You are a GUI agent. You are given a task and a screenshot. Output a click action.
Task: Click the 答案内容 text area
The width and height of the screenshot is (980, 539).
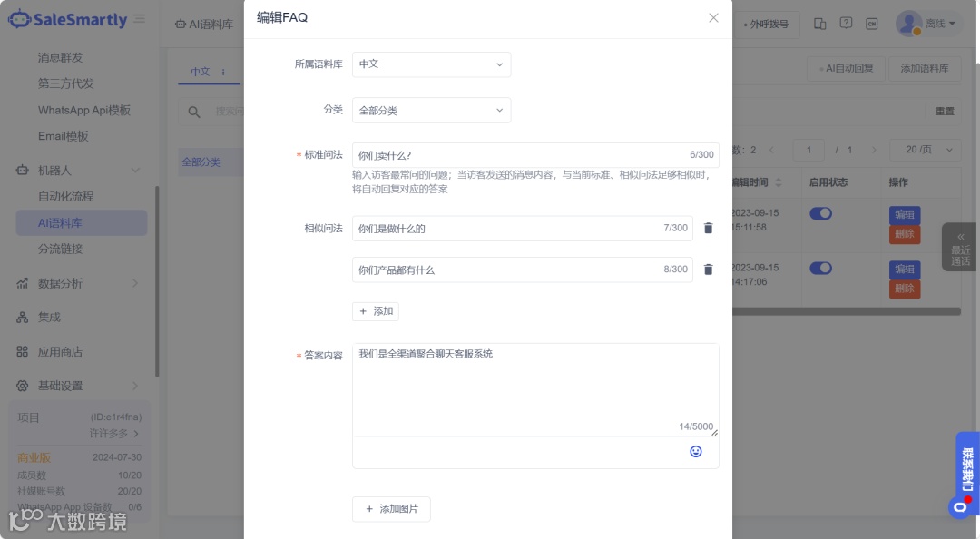pos(535,389)
